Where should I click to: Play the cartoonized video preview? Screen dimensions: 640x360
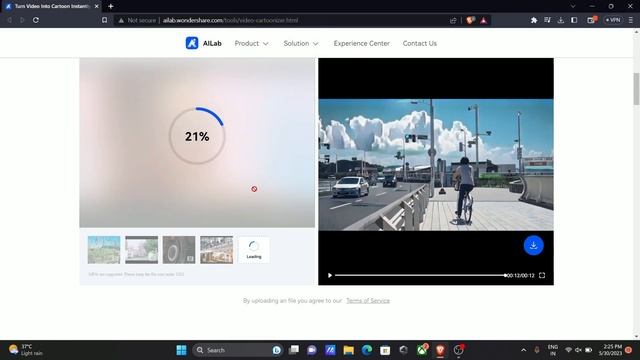tap(330, 276)
